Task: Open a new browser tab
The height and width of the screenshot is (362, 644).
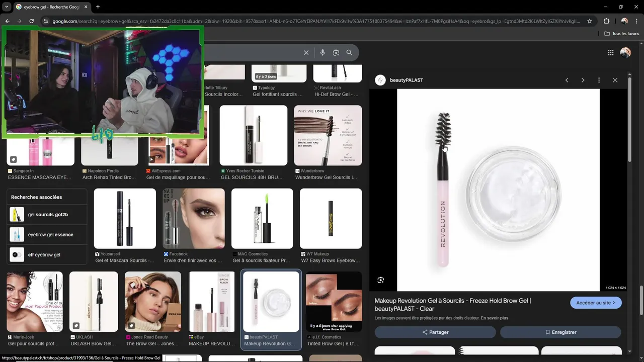Action: pyautogui.click(x=98, y=7)
